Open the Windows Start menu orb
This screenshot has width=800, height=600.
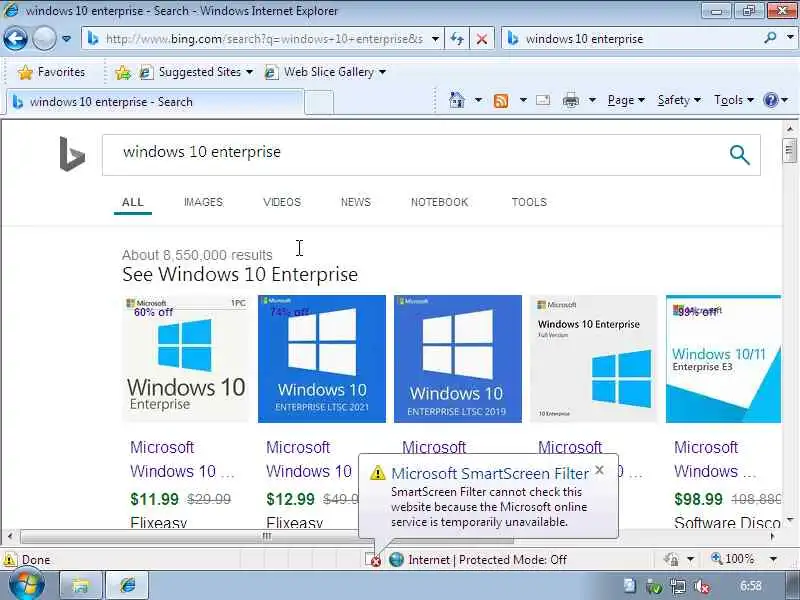pyautogui.click(x=27, y=585)
